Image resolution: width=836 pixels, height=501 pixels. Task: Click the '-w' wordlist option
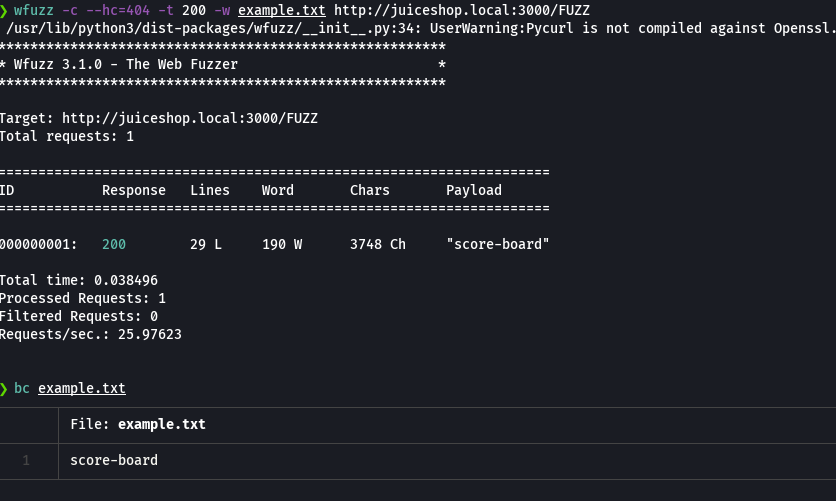pyautogui.click(x=222, y=10)
